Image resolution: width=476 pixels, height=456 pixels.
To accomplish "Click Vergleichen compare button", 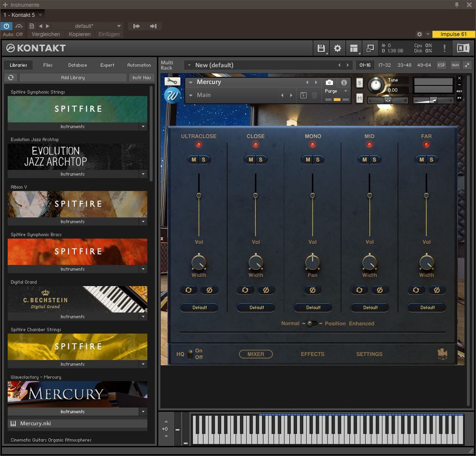I will pyautogui.click(x=46, y=34).
